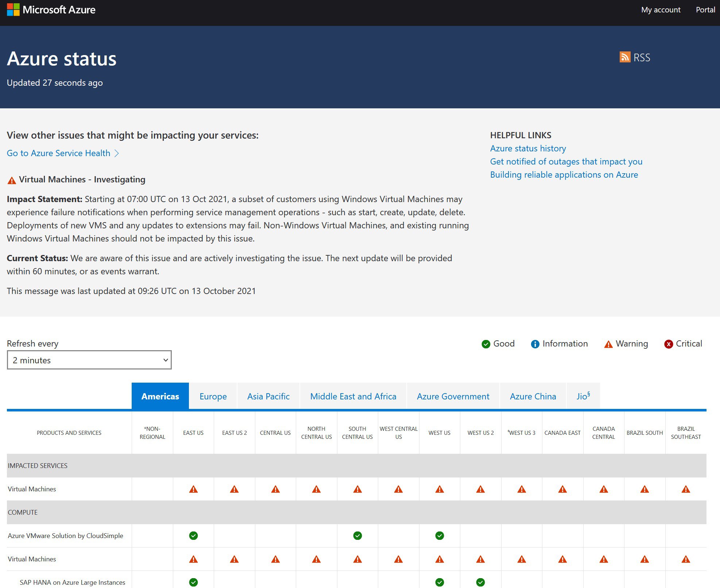720x588 pixels.
Task: Open the Azure Government tab
Action: pyautogui.click(x=453, y=396)
